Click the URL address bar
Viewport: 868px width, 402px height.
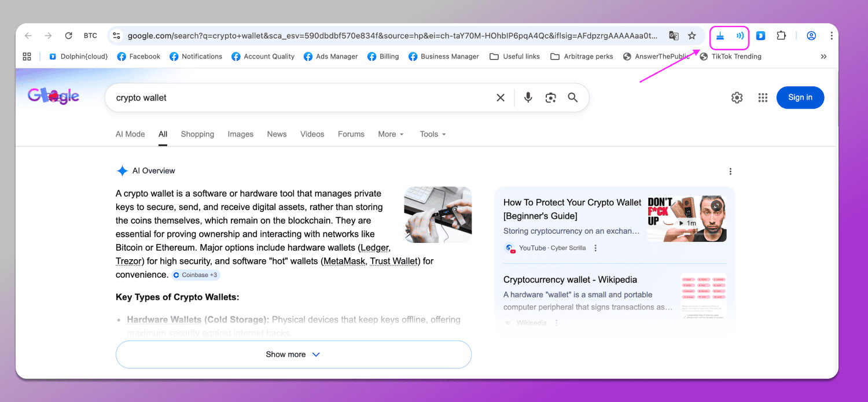[x=392, y=36]
